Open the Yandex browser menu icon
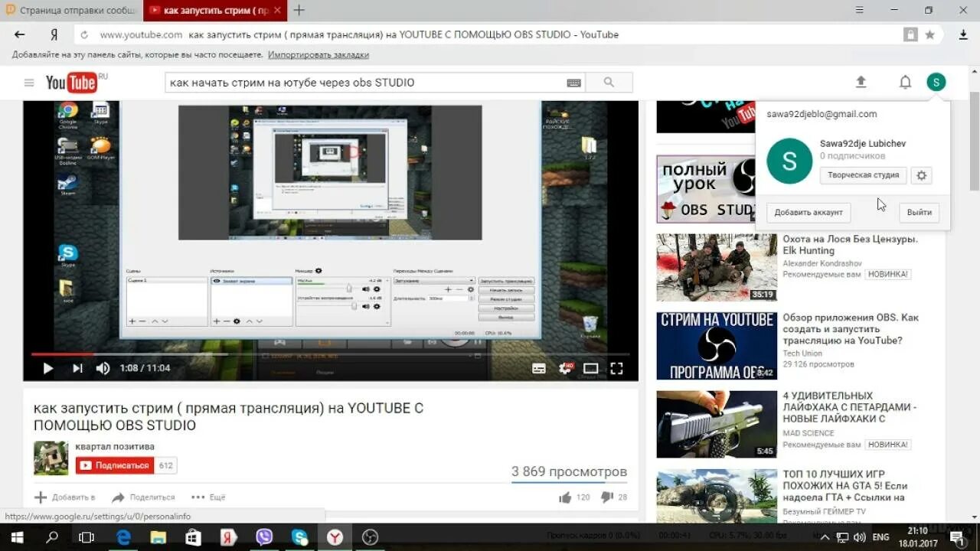980x551 pixels. point(861,10)
